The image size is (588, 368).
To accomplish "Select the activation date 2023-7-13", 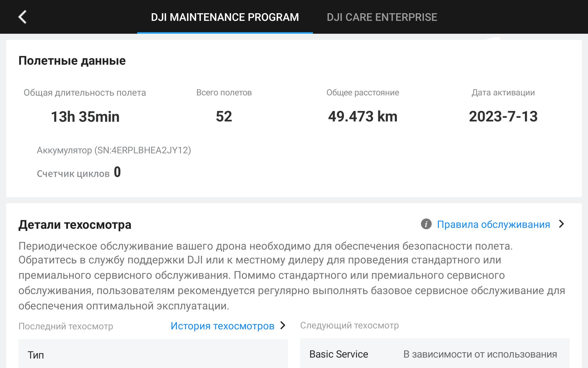I will click(x=503, y=117).
